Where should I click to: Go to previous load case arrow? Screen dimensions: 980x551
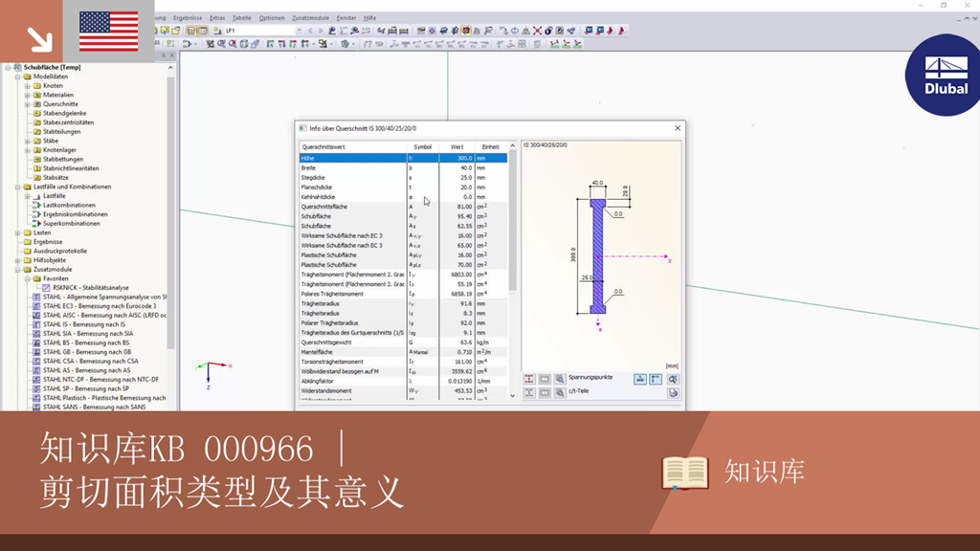[x=310, y=31]
